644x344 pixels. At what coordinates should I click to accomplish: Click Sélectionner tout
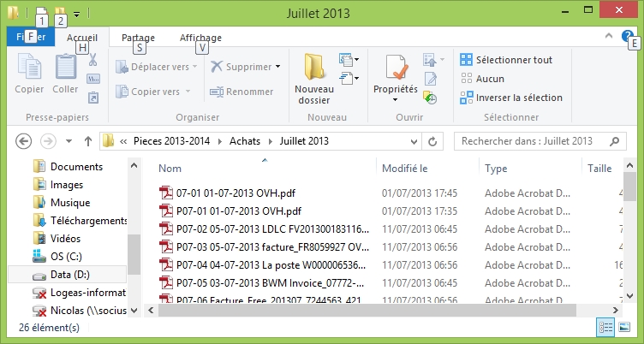click(513, 60)
